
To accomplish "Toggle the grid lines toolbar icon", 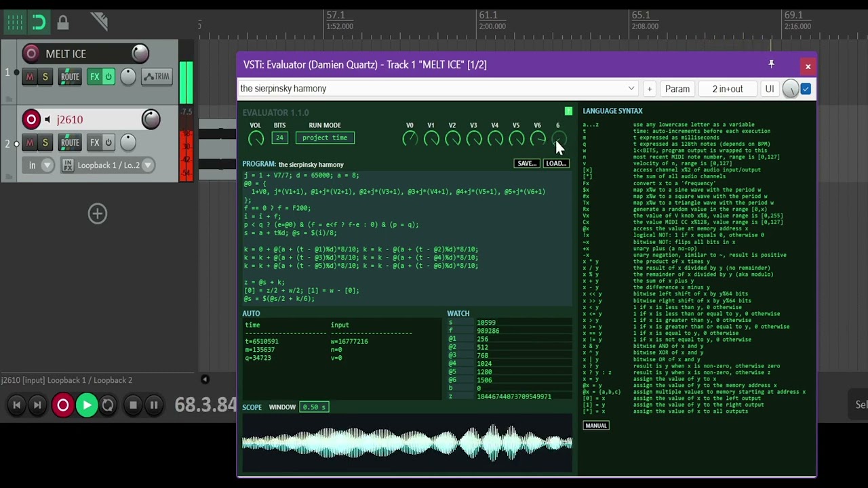I will click(x=15, y=22).
